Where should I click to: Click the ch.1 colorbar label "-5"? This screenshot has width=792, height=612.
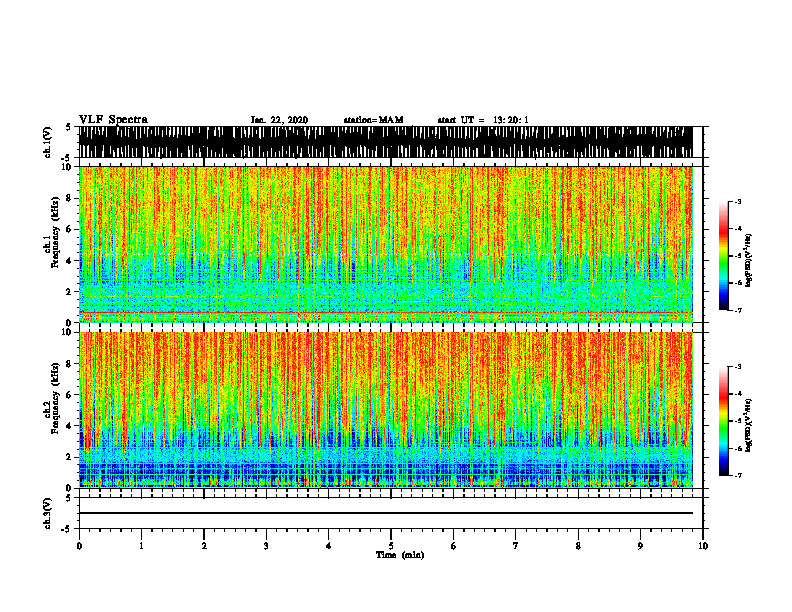coord(738,256)
